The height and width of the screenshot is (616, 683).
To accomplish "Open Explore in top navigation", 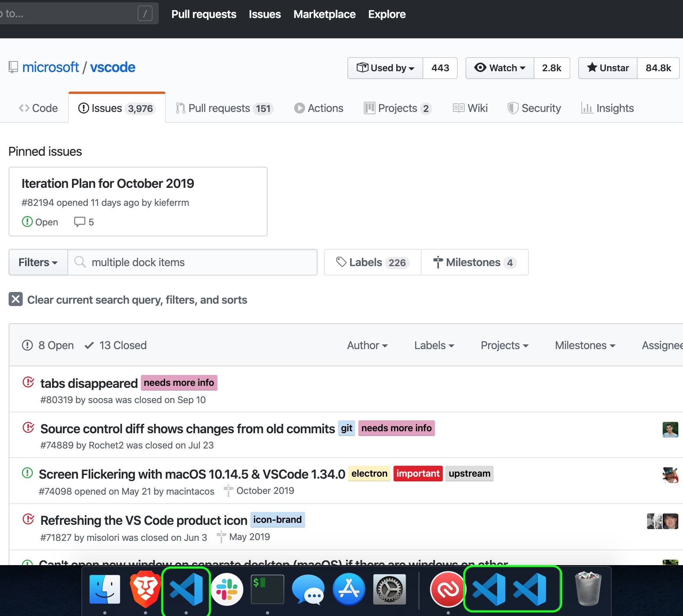I will 387,14.
